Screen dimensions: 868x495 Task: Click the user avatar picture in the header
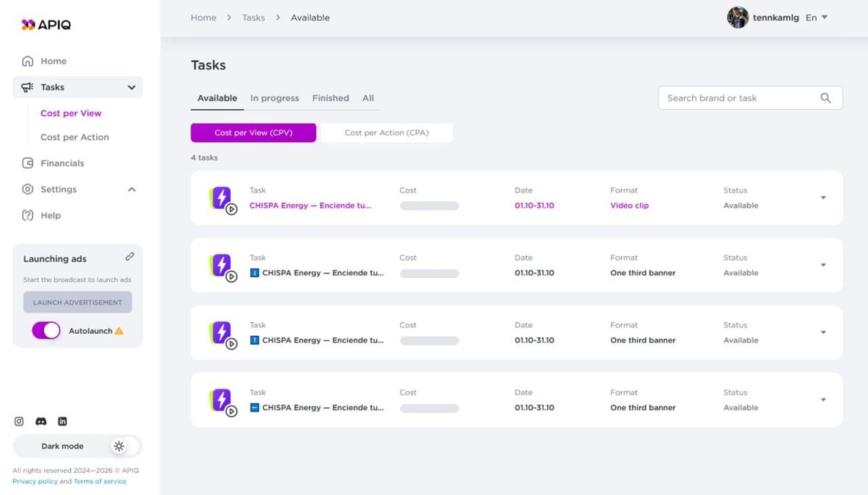[x=737, y=17]
